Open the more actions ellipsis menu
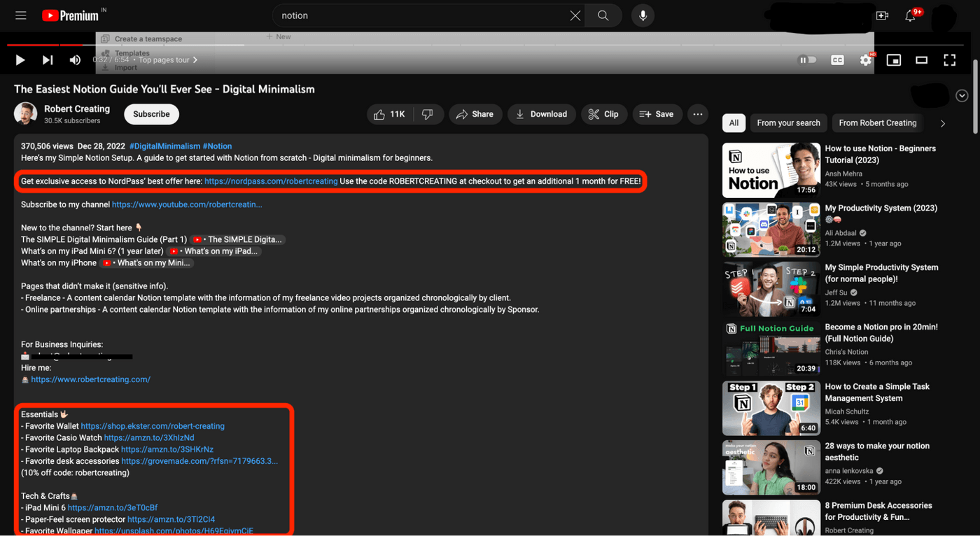Image resolution: width=980 pixels, height=536 pixels. pyautogui.click(x=697, y=114)
